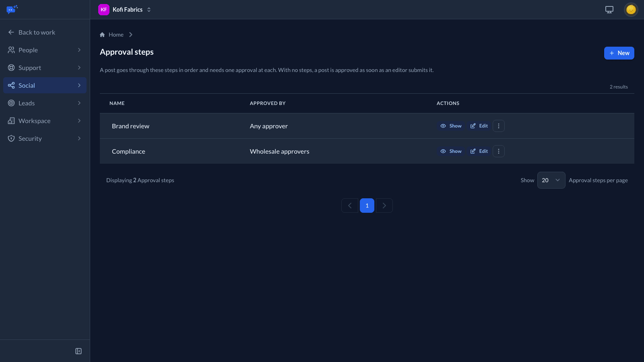The height and width of the screenshot is (362, 644).
Task: Click the Compliance name cell
Action: click(x=128, y=151)
